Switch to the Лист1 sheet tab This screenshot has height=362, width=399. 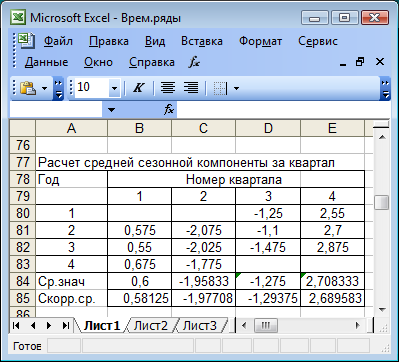101,326
